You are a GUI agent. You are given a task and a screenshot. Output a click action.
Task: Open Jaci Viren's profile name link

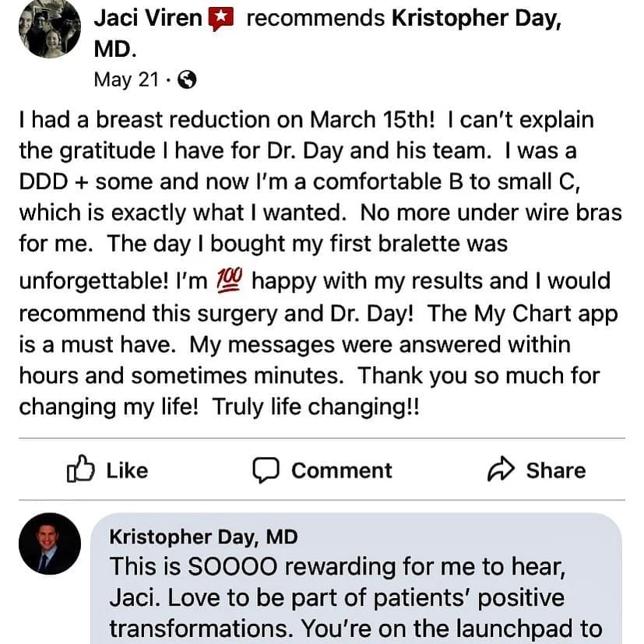click(x=147, y=19)
